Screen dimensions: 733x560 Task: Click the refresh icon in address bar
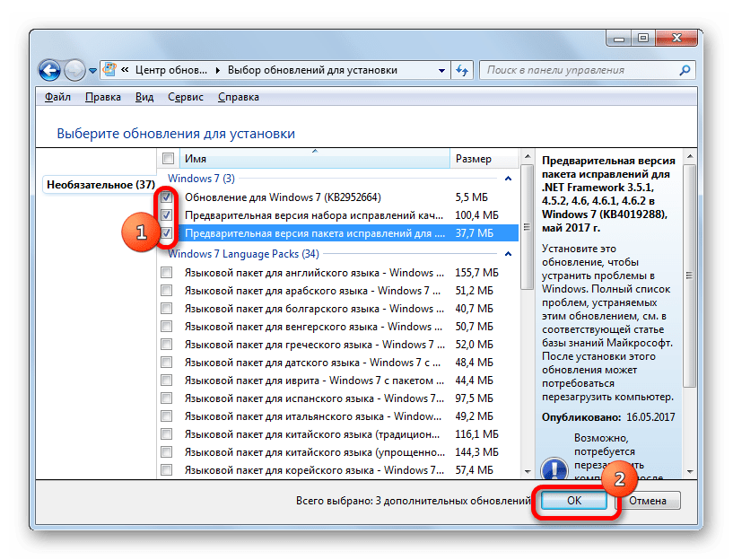[460, 69]
